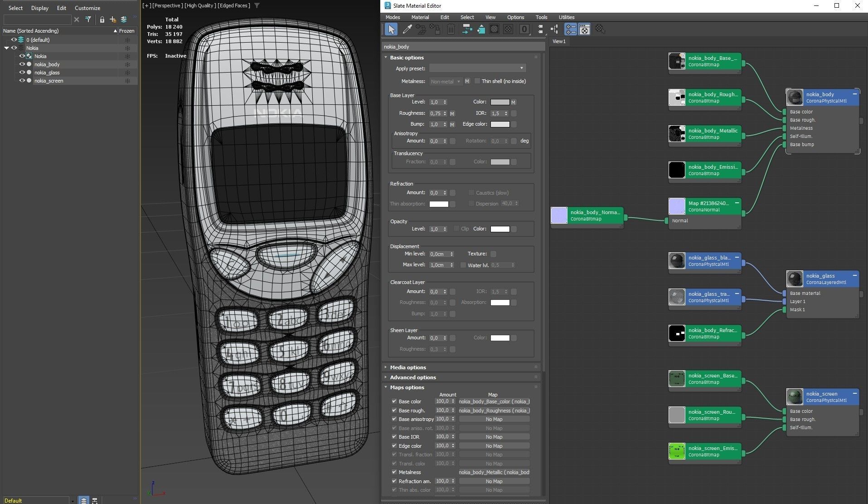Clear the scene explorer search with the X

tap(77, 20)
